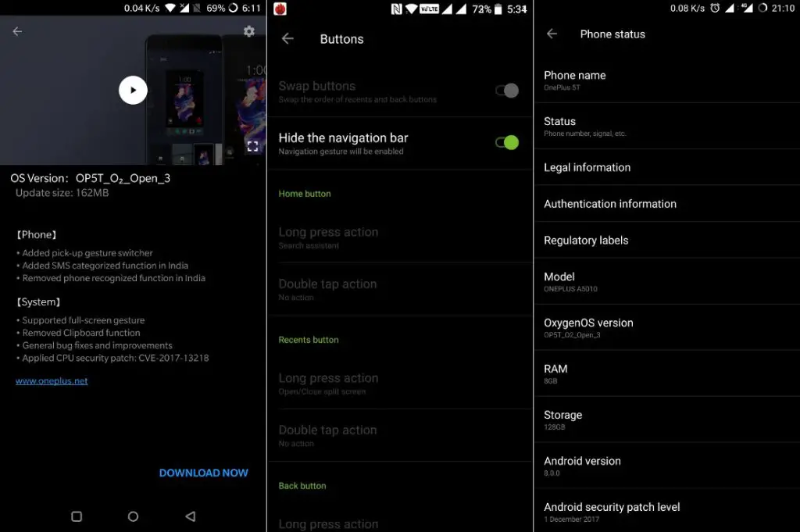The image size is (800, 532).
Task: Tap the circle home navigation button
Action: click(133, 516)
